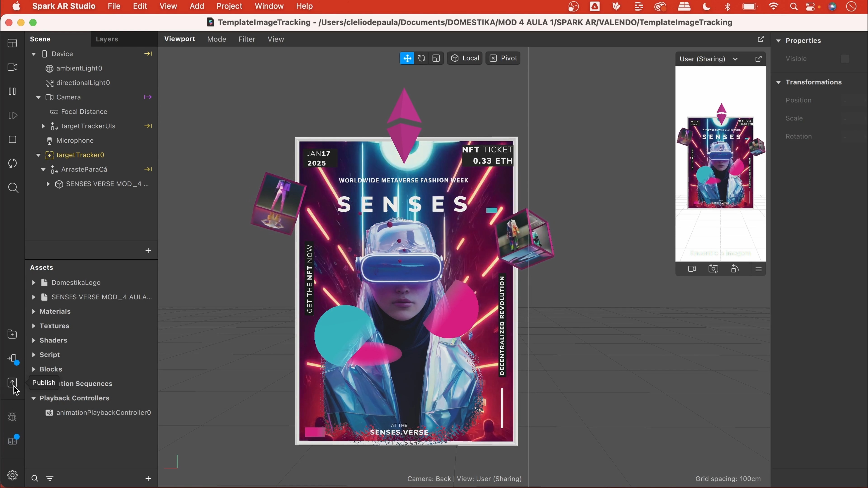Screen dimensions: 868x488
Task: Click the stop square icon in left toolbar
Action: coord(12,139)
